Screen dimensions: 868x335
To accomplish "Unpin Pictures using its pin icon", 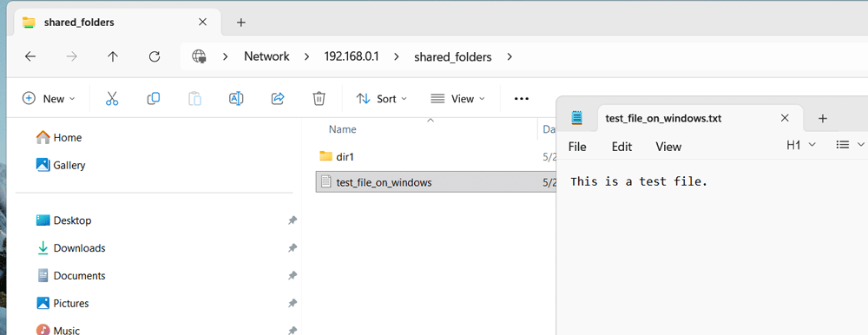I will [x=293, y=304].
